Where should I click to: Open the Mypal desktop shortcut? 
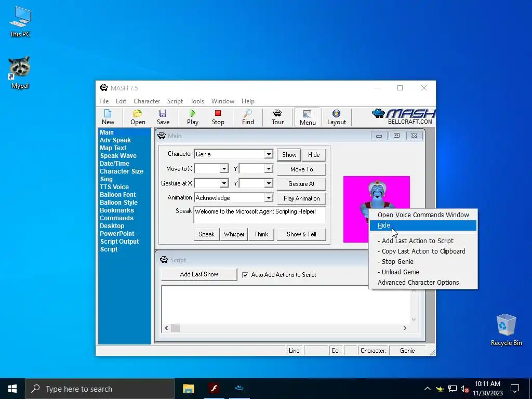pos(20,73)
